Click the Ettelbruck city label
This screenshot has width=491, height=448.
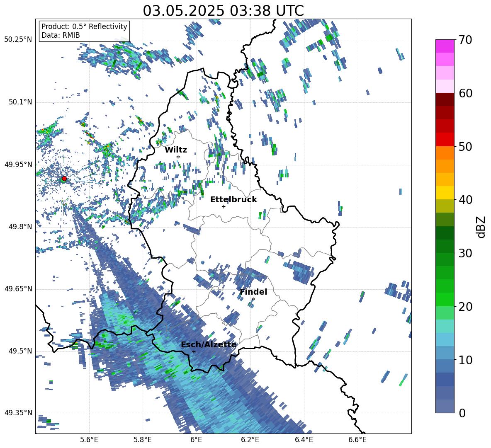pyautogui.click(x=233, y=200)
